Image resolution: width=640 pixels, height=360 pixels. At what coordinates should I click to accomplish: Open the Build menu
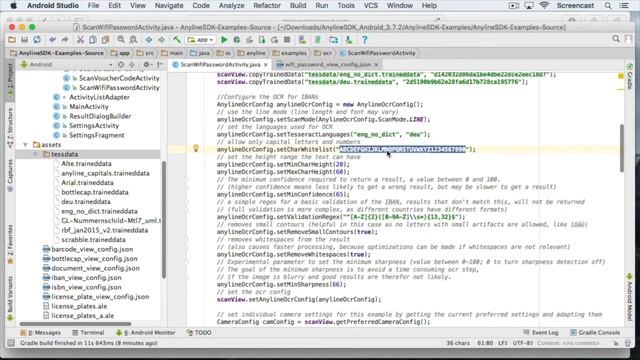(x=298, y=6)
